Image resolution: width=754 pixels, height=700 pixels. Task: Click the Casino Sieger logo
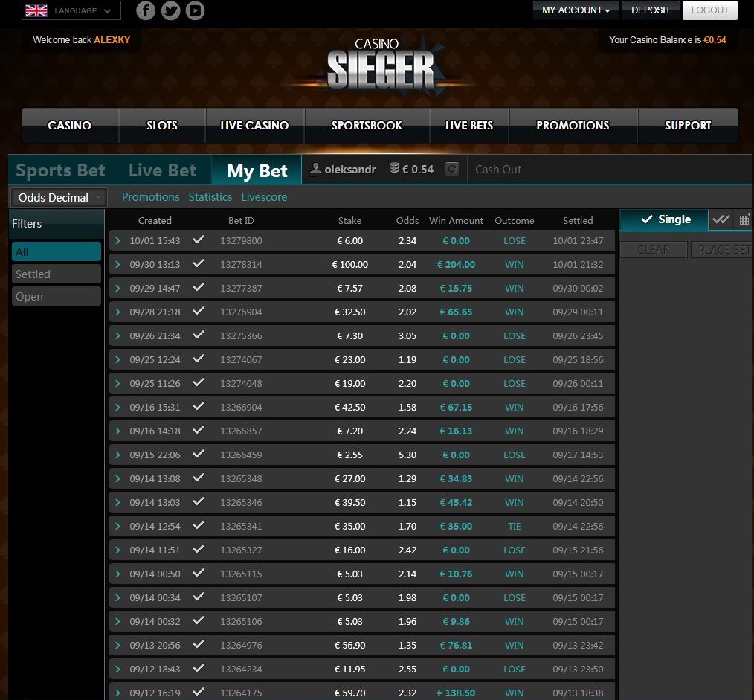tap(380, 65)
